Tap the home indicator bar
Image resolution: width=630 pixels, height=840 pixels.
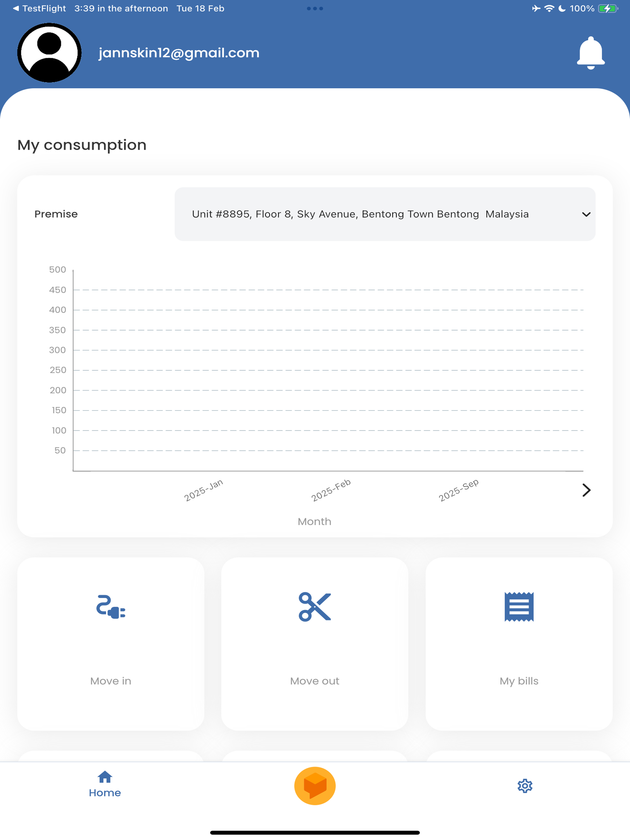coord(315,832)
